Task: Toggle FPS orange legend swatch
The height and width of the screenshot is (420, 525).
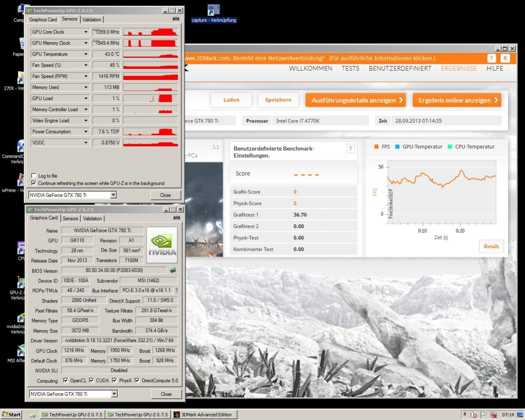Action: 376,147
